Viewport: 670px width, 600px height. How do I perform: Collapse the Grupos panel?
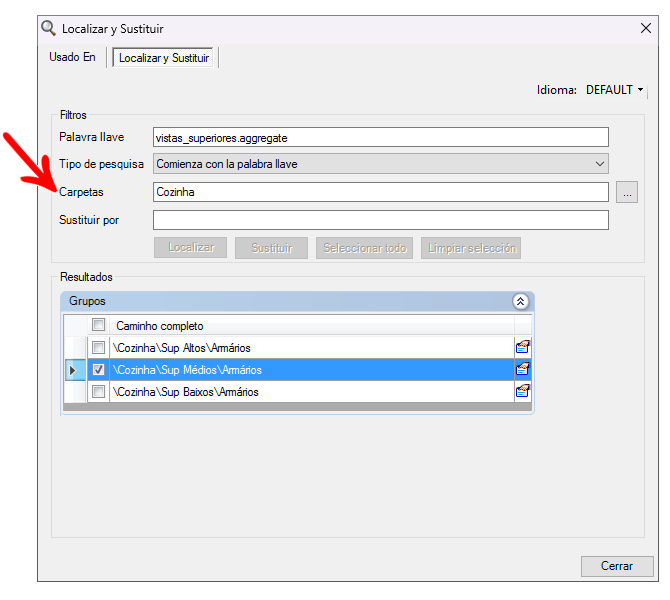520,301
